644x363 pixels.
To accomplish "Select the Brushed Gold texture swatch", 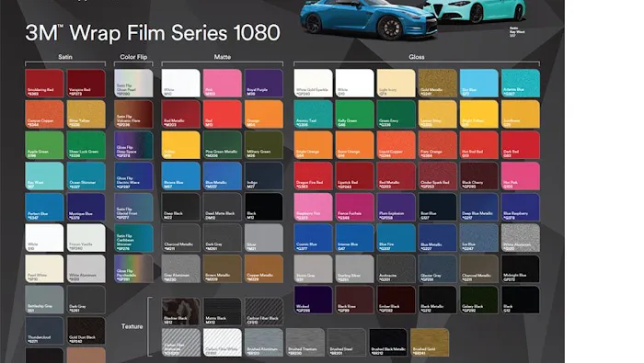I will [430, 343].
